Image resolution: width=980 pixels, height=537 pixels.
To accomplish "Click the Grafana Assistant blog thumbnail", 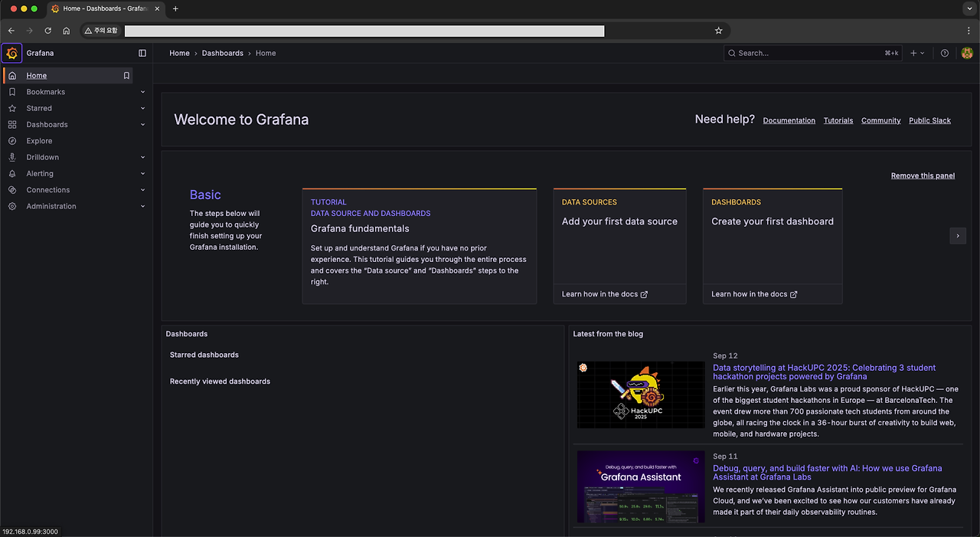I will coord(641,486).
